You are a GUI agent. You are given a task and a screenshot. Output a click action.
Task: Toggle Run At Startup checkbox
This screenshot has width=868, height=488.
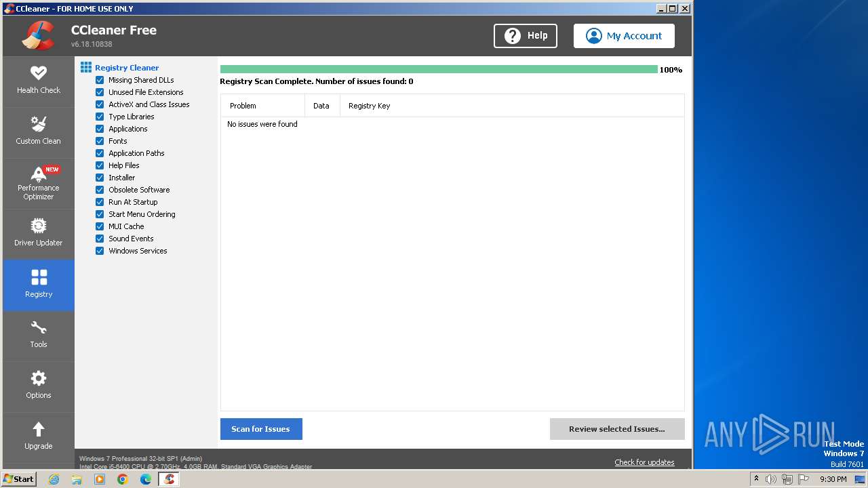coord(100,202)
